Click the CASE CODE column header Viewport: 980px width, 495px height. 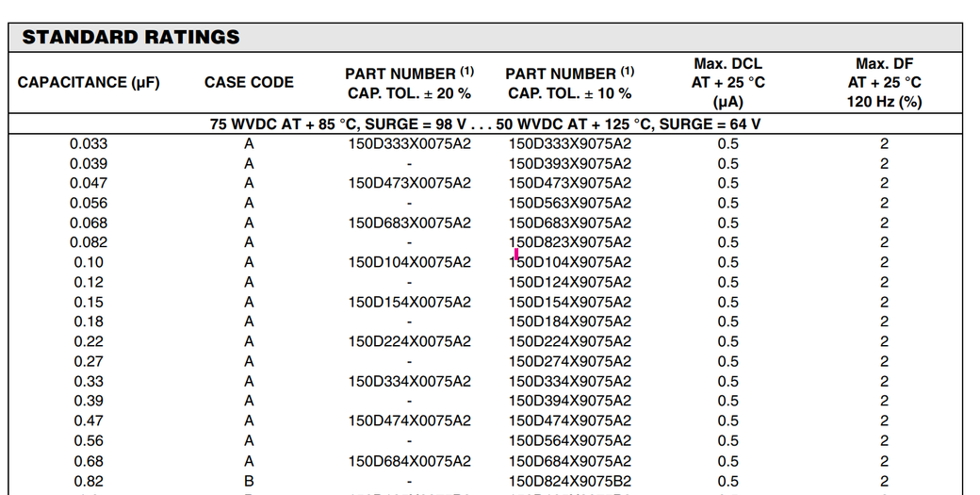(x=249, y=83)
